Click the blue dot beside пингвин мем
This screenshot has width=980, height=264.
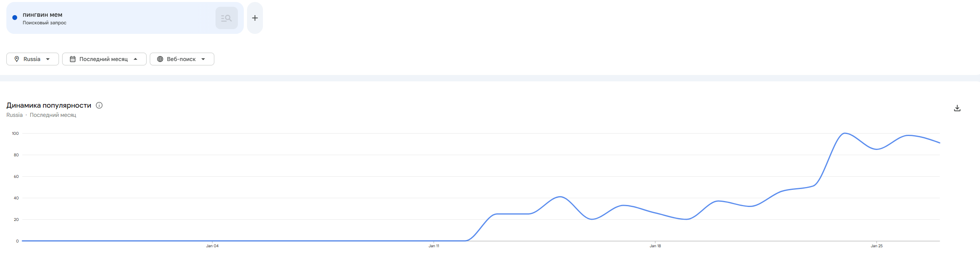point(15,18)
